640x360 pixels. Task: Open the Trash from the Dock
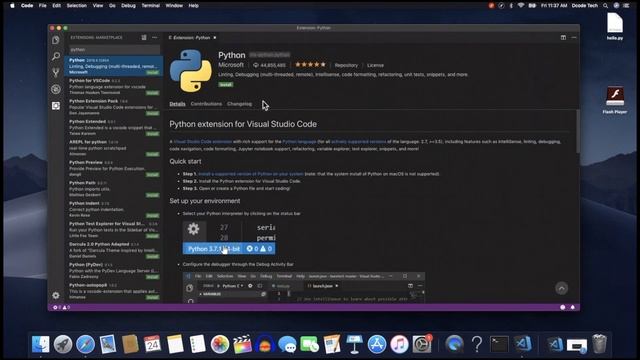(599, 344)
